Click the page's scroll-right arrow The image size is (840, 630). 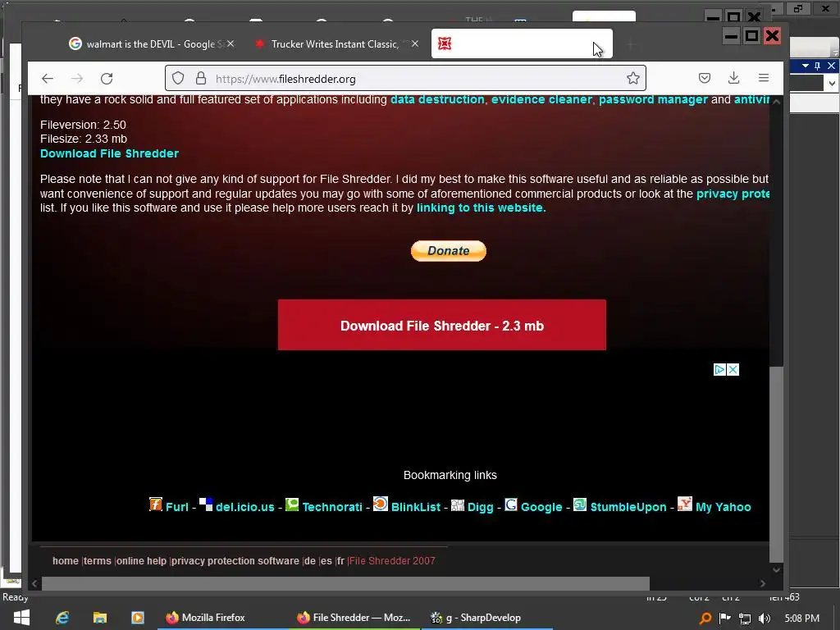[763, 583]
